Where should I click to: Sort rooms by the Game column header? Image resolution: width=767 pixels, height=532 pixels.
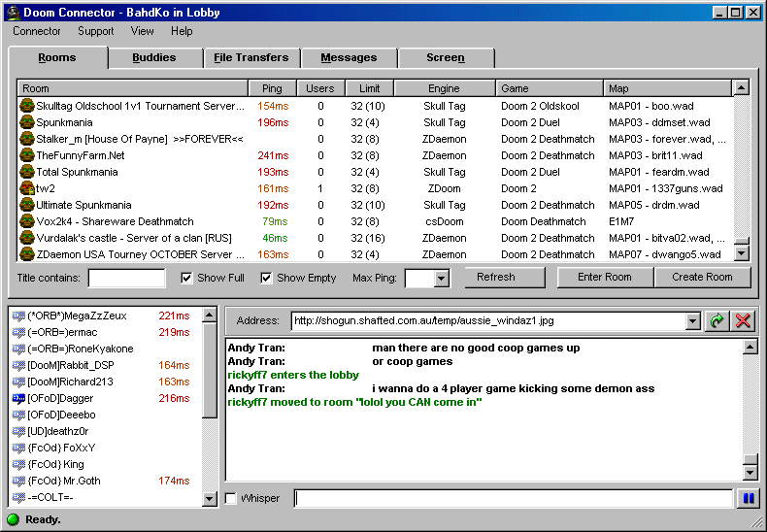click(x=550, y=88)
